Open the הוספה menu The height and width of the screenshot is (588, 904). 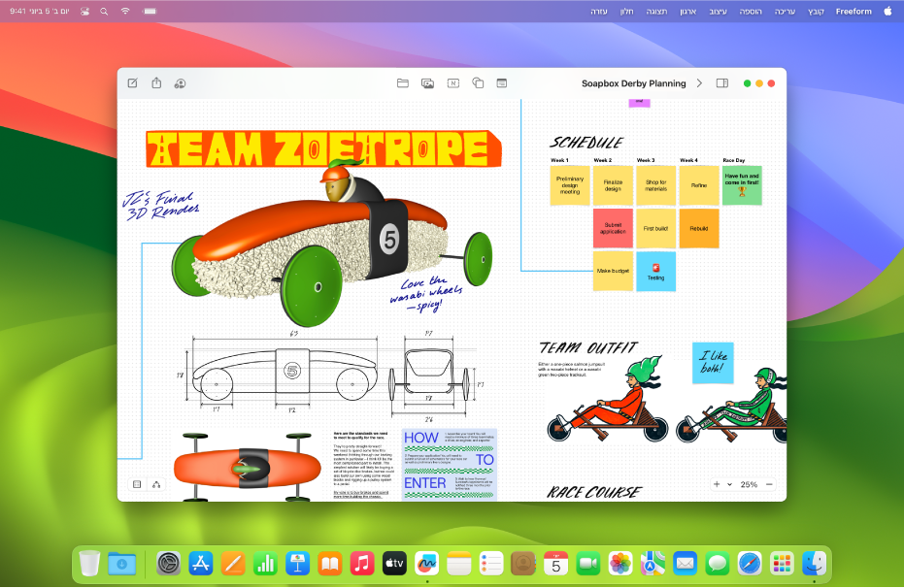click(751, 11)
